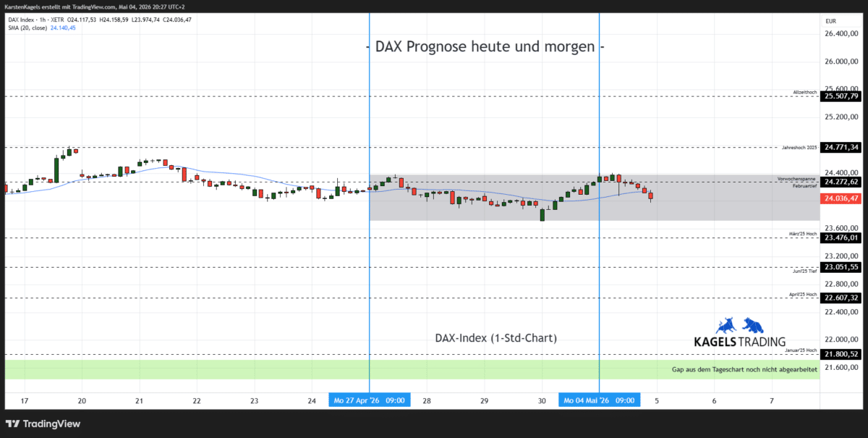Viewport: 868px width, 438px height.
Task: Click date 17 on the time axis
Action: (25, 401)
